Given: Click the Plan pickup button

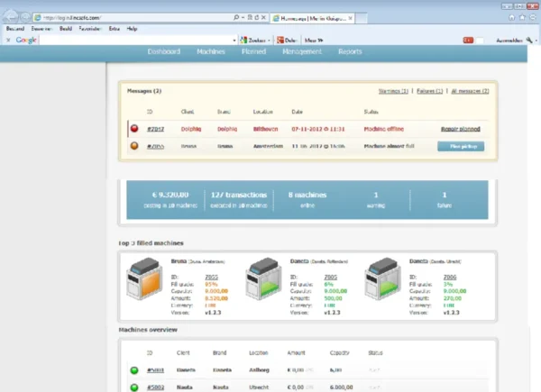Looking at the screenshot, I should click(x=461, y=146).
